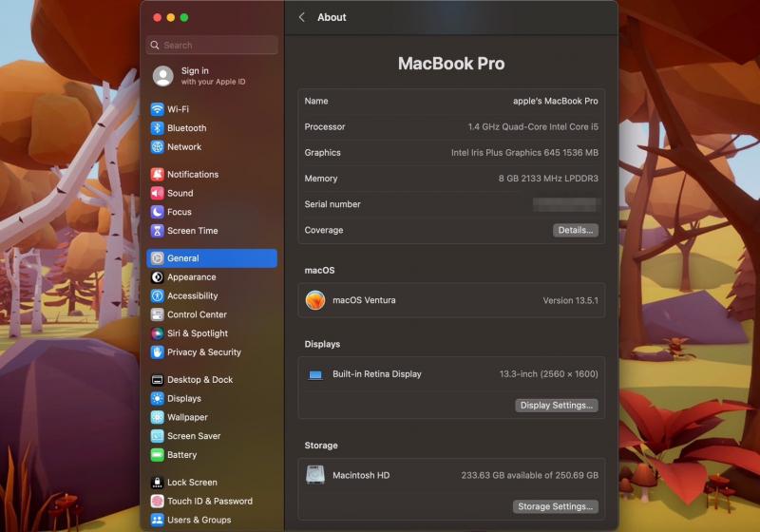760x532 pixels.
Task: Close the System Settings window
Action: [157, 17]
